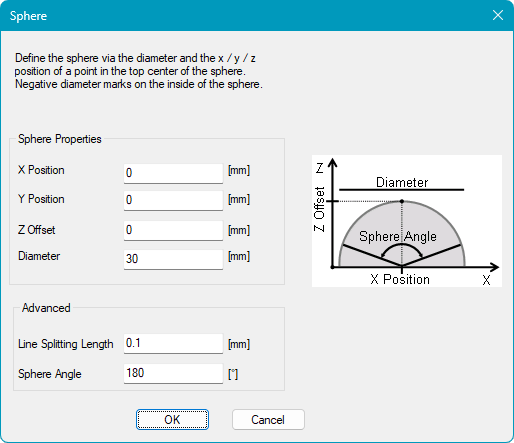514x443 pixels.
Task: Click the 'Advanced' group title
Action: click(x=46, y=308)
